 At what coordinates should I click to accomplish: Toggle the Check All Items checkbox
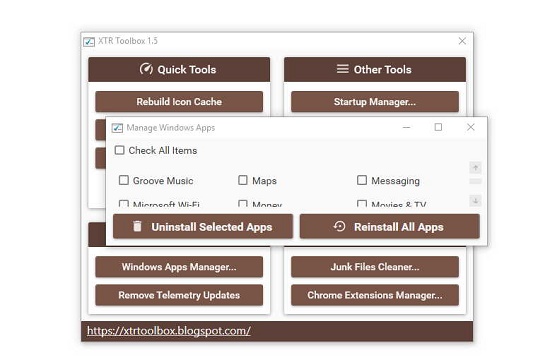pos(120,150)
